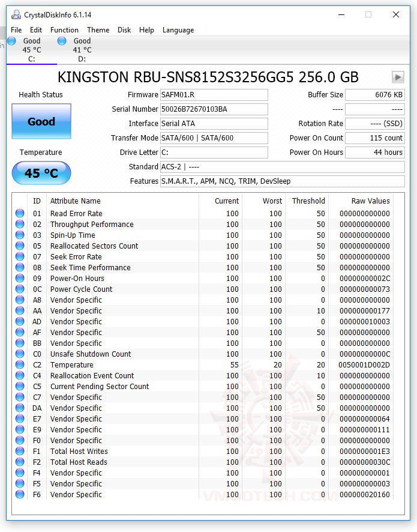Click the Features field listing S.M.A.R.T.
The height and width of the screenshot is (532, 417).
[x=283, y=181]
